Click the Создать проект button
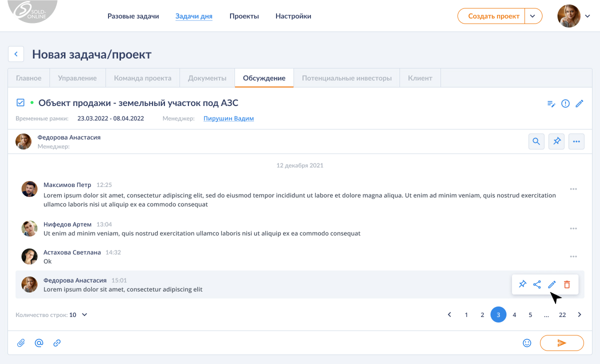Viewport: 600px width, 364px height. pos(491,16)
